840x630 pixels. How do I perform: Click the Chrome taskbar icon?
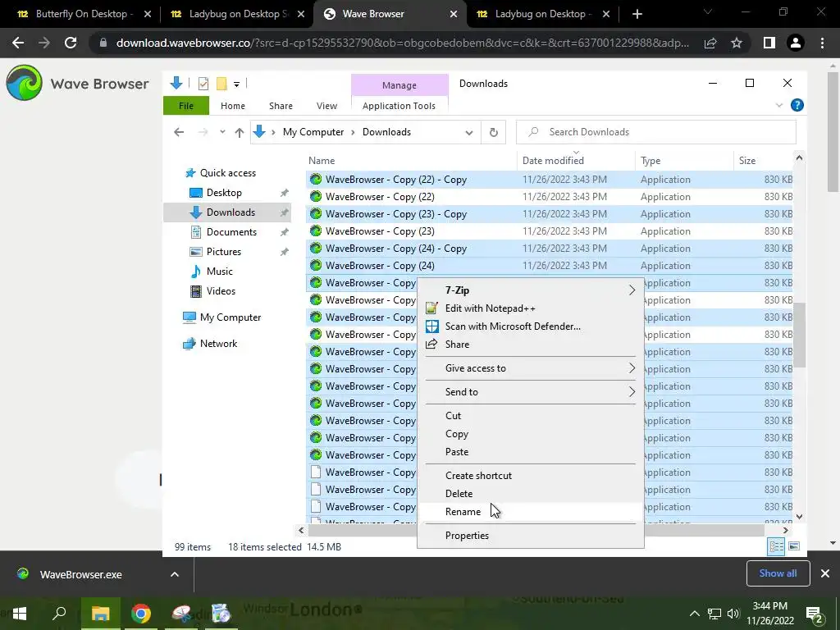click(141, 614)
